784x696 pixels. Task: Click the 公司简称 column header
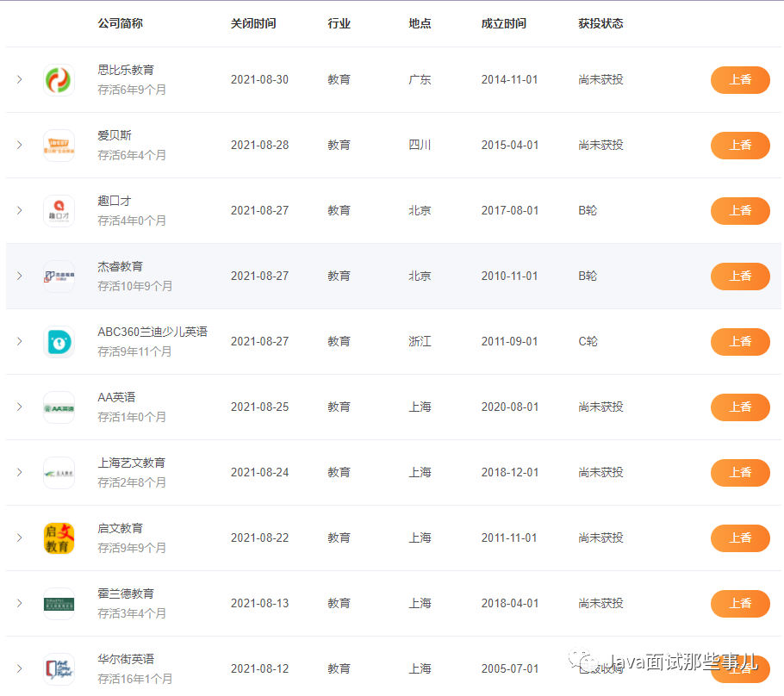tap(120, 23)
